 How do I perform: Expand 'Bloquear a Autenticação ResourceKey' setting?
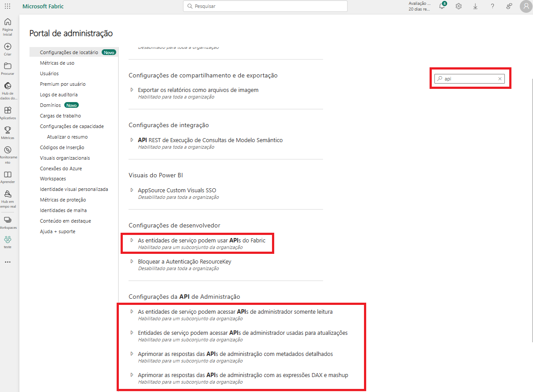[132, 261]
